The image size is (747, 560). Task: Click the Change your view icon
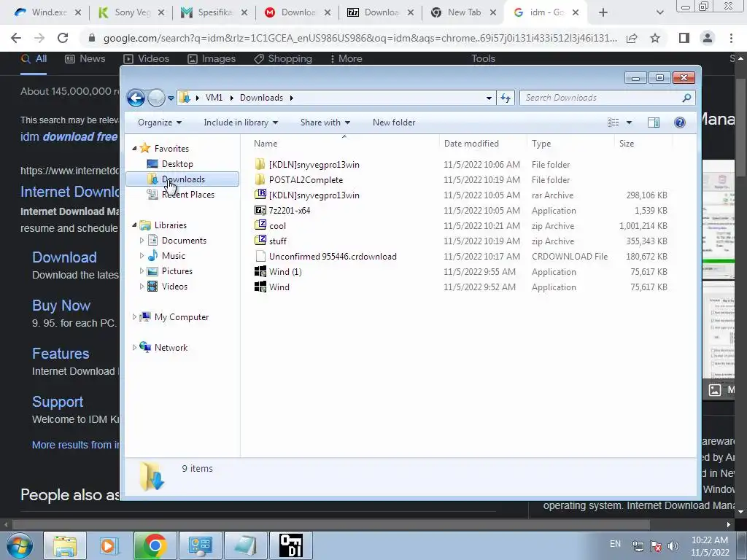tap(613, 122)
